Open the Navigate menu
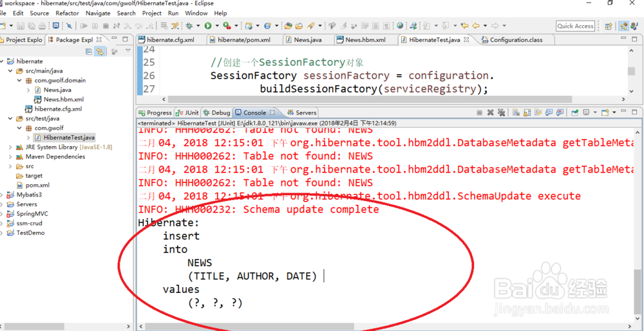644x331 pixels. (x=98, y=13)
